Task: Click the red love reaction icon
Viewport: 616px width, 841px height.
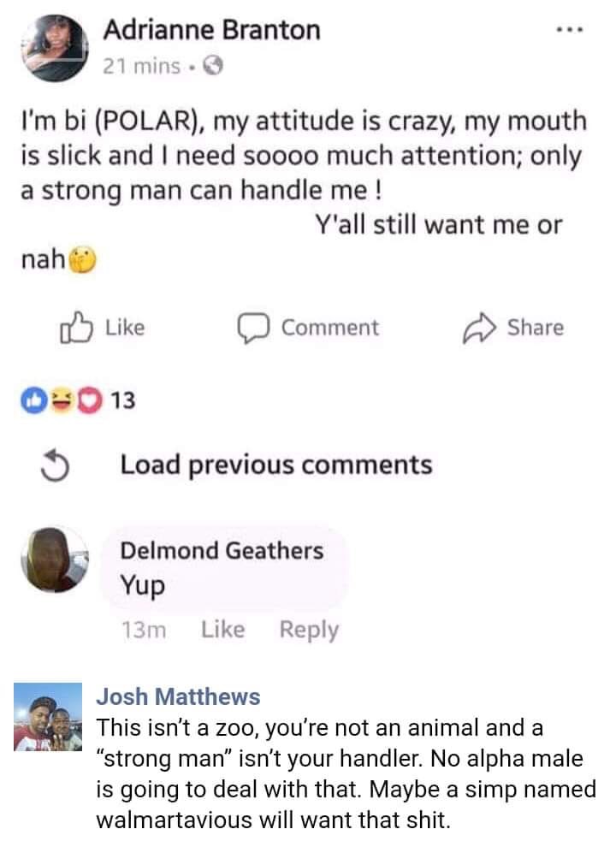Action: (89, 400)
